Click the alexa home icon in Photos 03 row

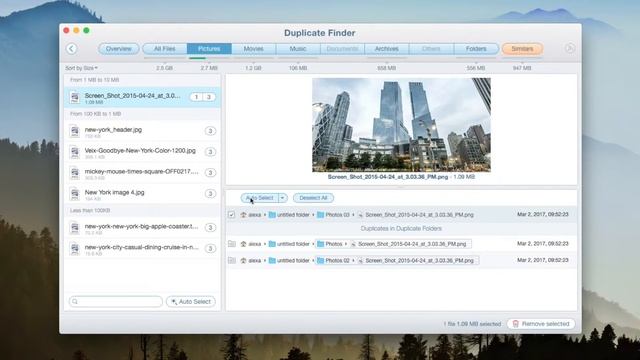[243, 215]
